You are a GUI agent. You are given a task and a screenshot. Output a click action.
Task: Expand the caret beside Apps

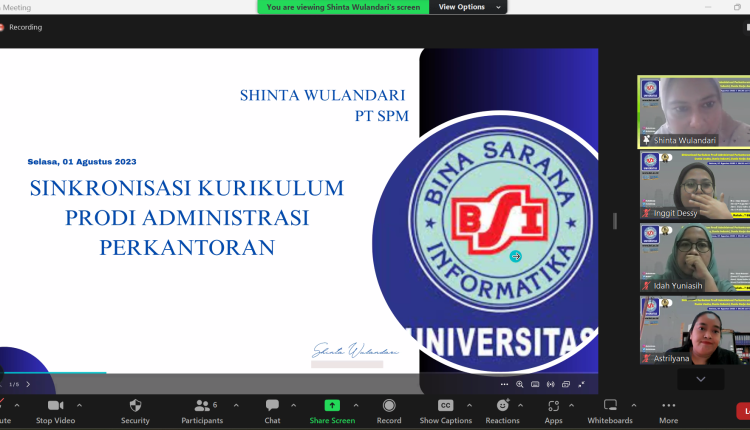[572, 406]
